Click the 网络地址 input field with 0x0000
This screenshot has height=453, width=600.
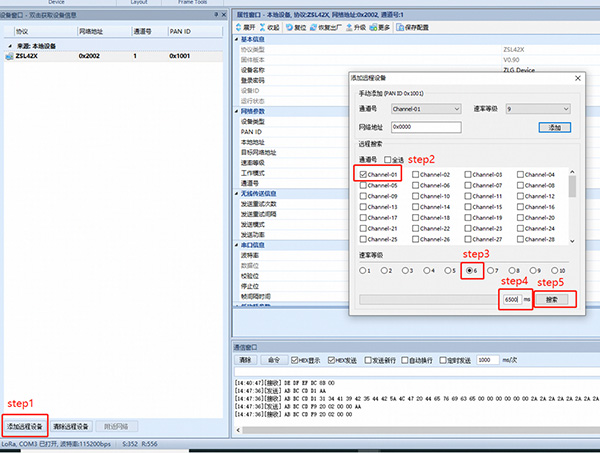[x=425, y=127]
